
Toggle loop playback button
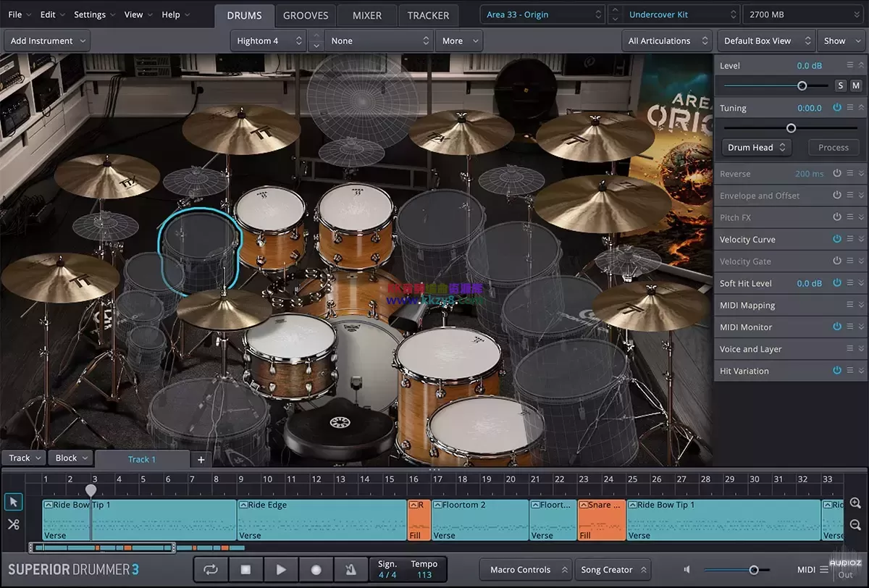point(211,570)
